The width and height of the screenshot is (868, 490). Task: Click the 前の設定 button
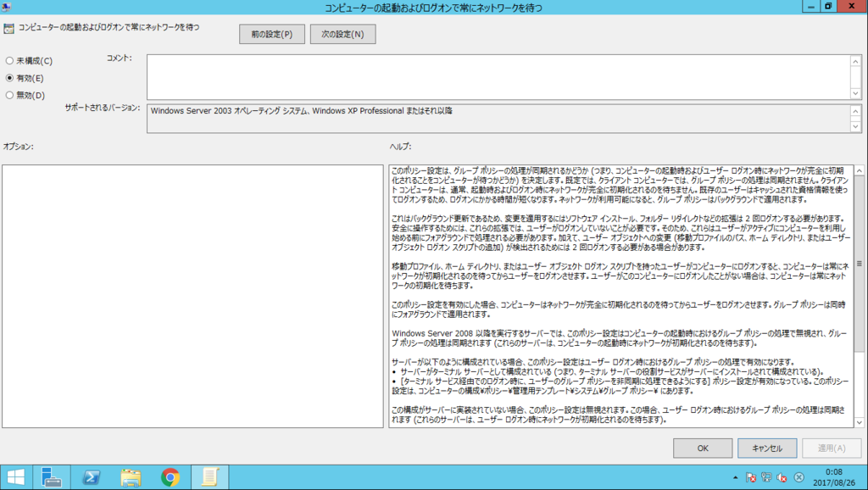pos(271,34)
